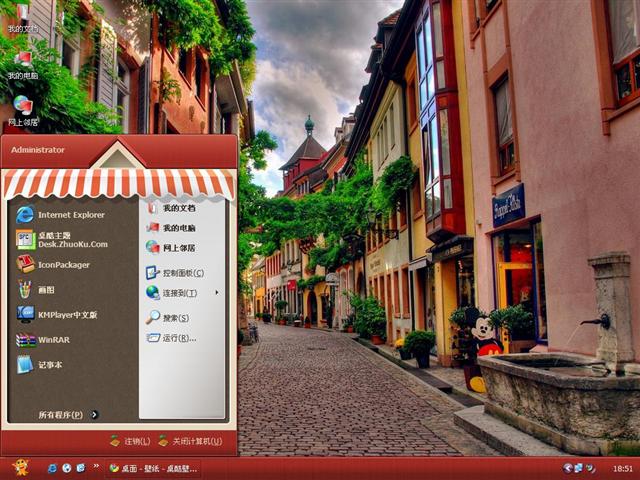
Task: Click the round tray icon beside the clock
Action: pyautogui.click(x=590, y=468)
